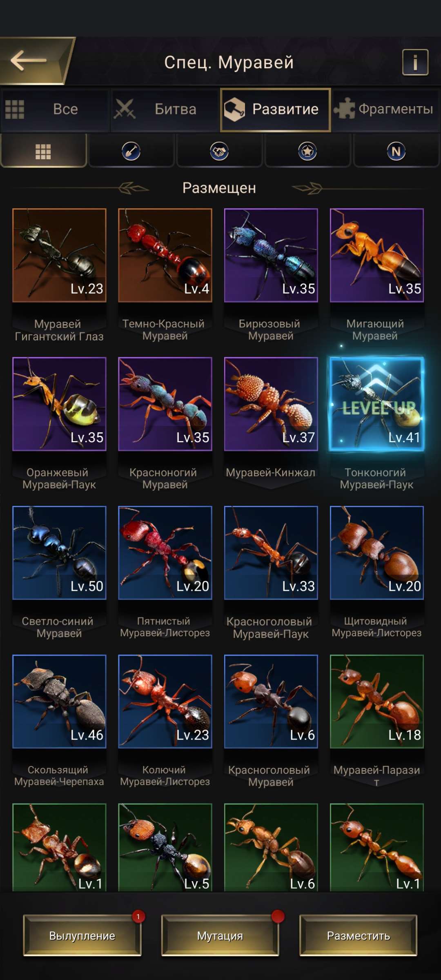
Task: Select the star badge filter icon
Action: click(x=307, y=151)
